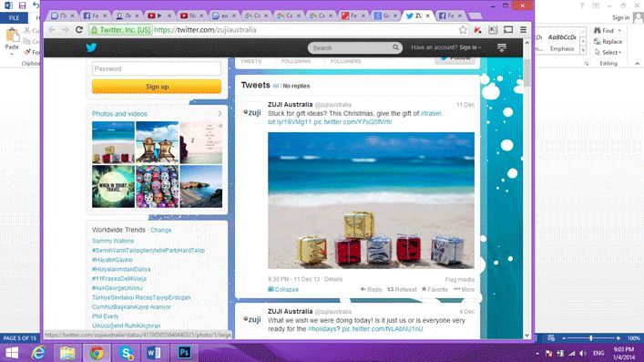Bookmark page with the star icon

[x=463, y=29]
